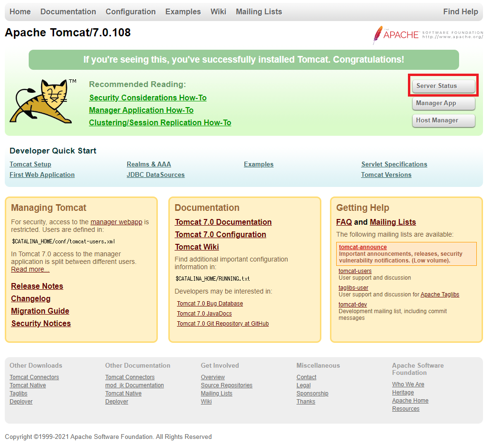
Task: Open the Tomcat Setup quick start link
Action: pos(30,164)
